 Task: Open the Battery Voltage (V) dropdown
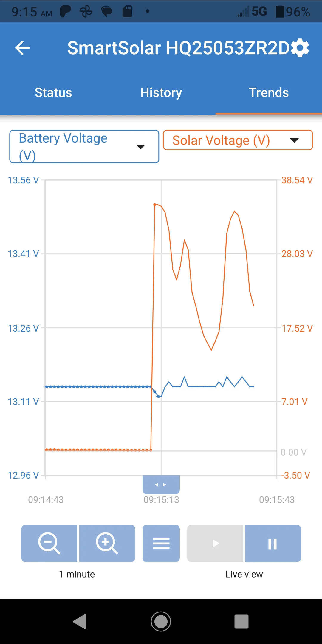coord(84,146)
